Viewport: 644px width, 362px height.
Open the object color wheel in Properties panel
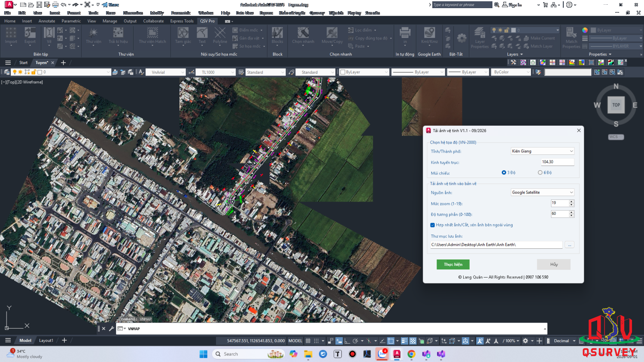click(585, 30)
